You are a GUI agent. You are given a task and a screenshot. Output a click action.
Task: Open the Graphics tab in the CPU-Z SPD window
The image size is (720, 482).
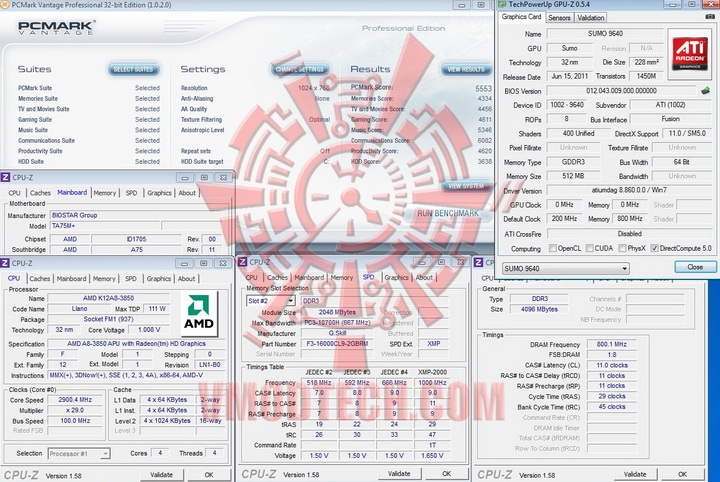click(397, 278)
